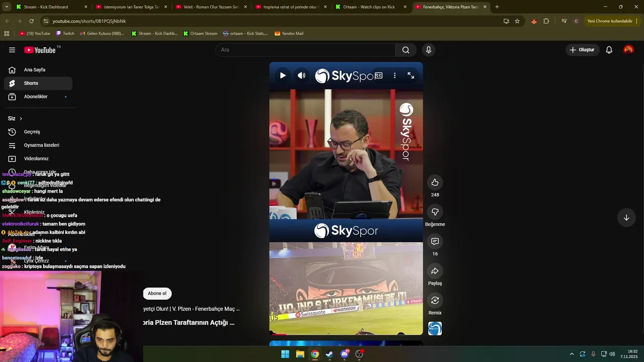Mute the Shorts video volume
This screenshot has width=644, height=362.
(301, 75)
